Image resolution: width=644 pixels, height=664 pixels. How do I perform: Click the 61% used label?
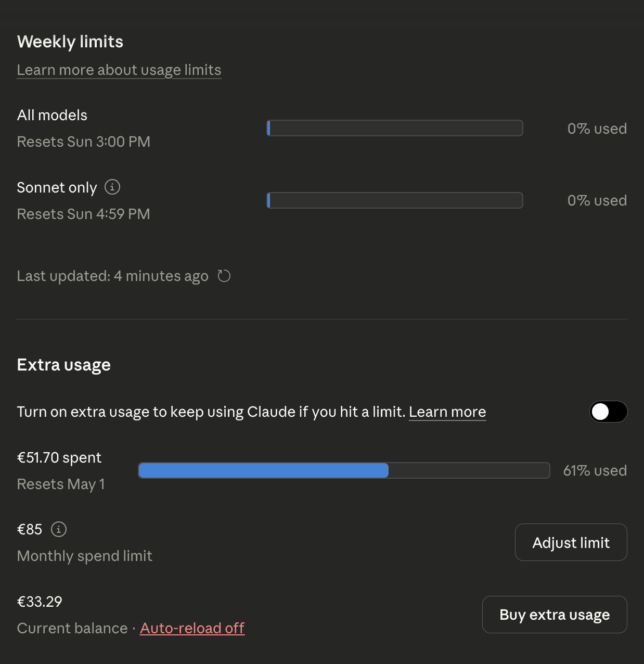pyautogui.click(x=595, y=470)
